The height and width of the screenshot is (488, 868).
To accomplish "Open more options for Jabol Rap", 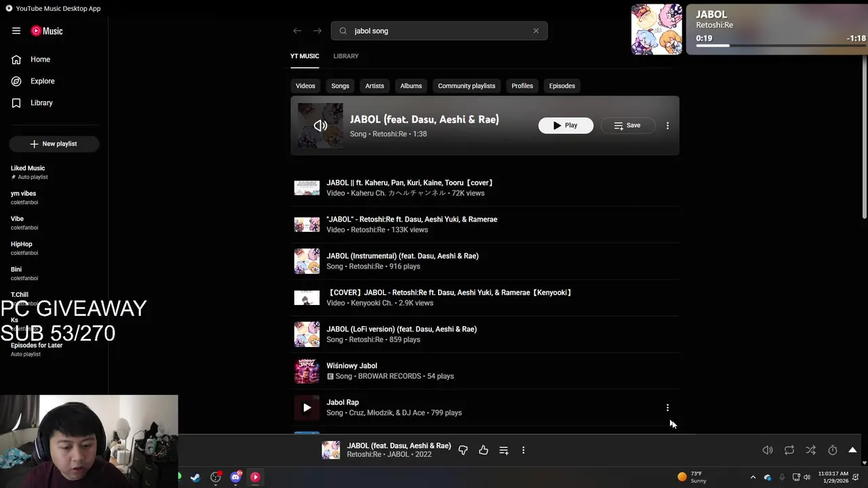I will pos(667,407).
